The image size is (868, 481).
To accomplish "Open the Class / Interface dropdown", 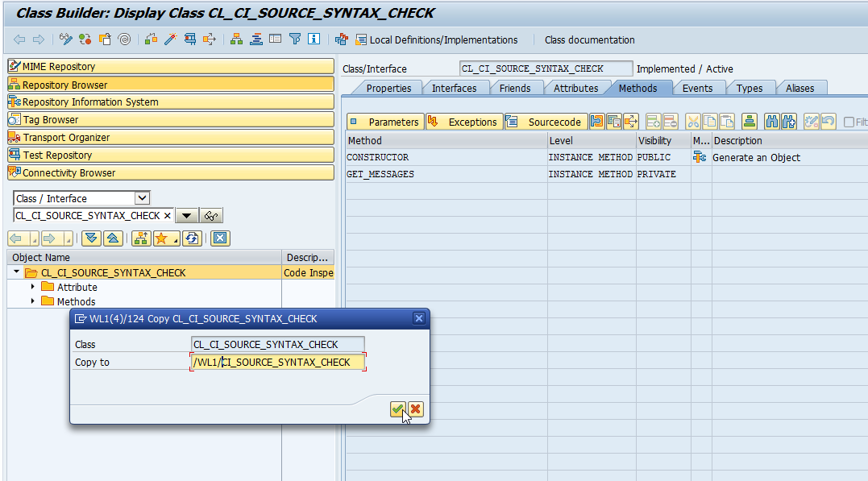I will click(x=142, y=198).
